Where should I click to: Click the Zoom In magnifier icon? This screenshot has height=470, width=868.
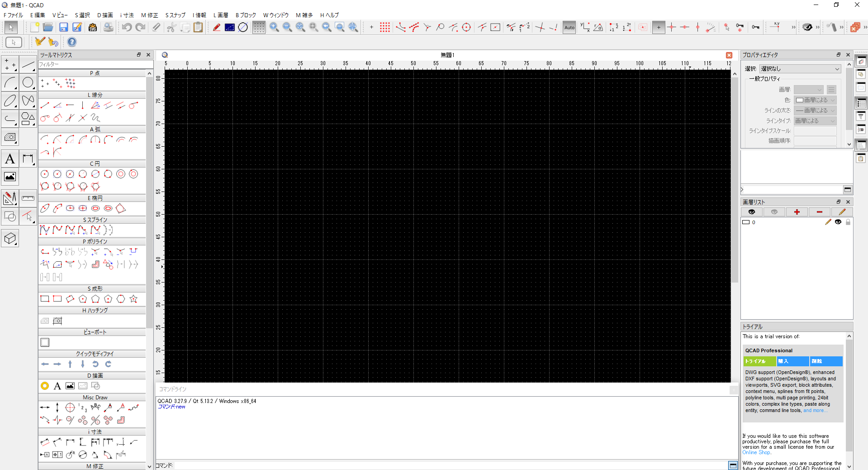click(x=274, y=27)
